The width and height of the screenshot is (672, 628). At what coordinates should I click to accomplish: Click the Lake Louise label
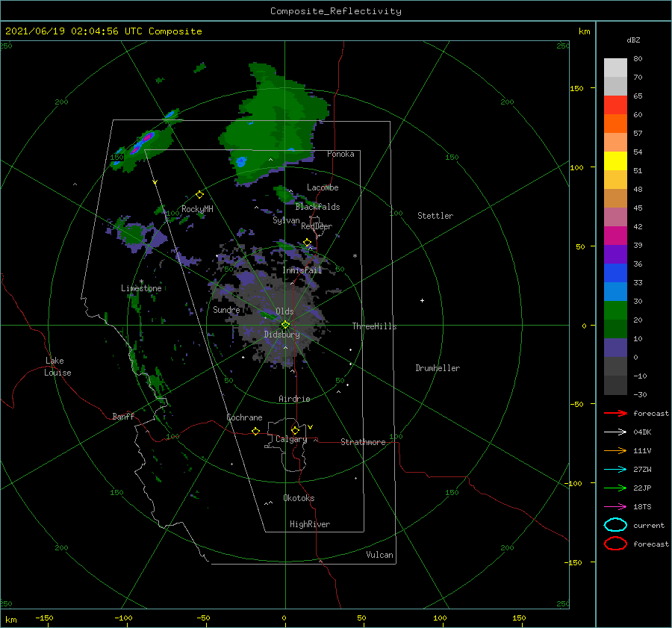coord(57,367)
